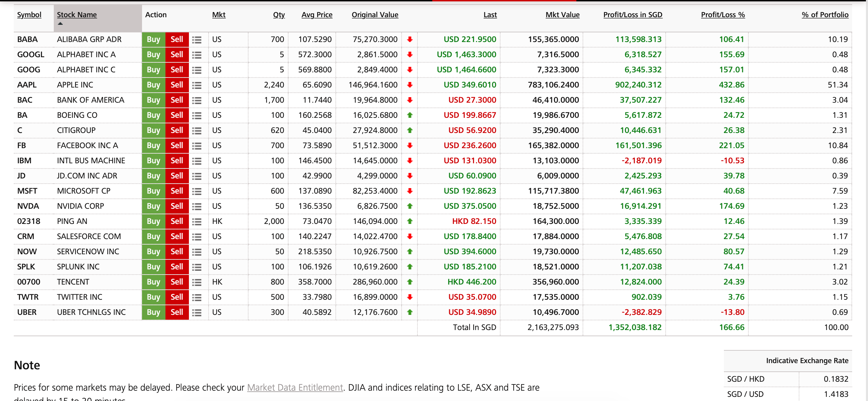The height and width of the screenshot is (401, 868).
Task: Buy JD.COM INC ADR shares
Action: tap(154, 176)
